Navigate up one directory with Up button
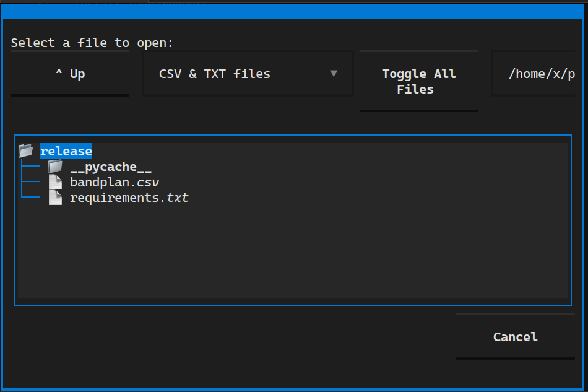This screenshot has width=588, height=392. pyautogui.click(x=69, y=73)
